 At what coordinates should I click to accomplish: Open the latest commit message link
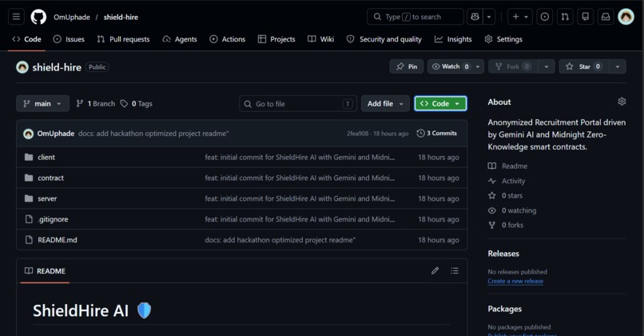(x=153, y=134)
